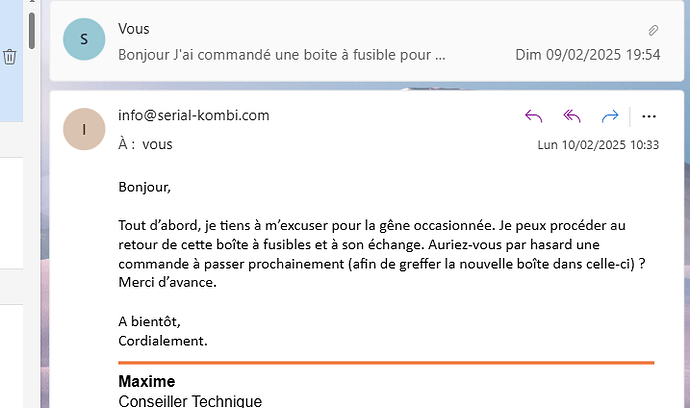Screen dimensions: 690x408
Task: Click the recipient 'vous' in the À field
Action: click(x=157, y=144)
